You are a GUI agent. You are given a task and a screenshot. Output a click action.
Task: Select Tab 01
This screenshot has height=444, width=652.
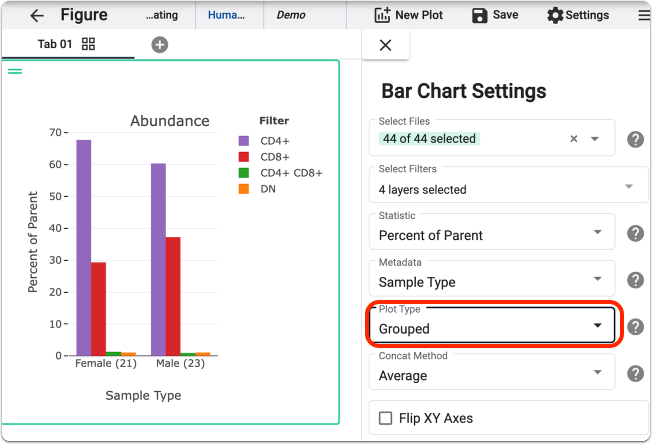pos(55,44)
